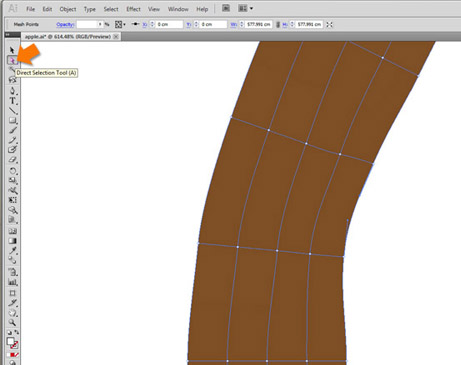Select the Rectangle tool
The image size is (461, 365).
[12, 120]
